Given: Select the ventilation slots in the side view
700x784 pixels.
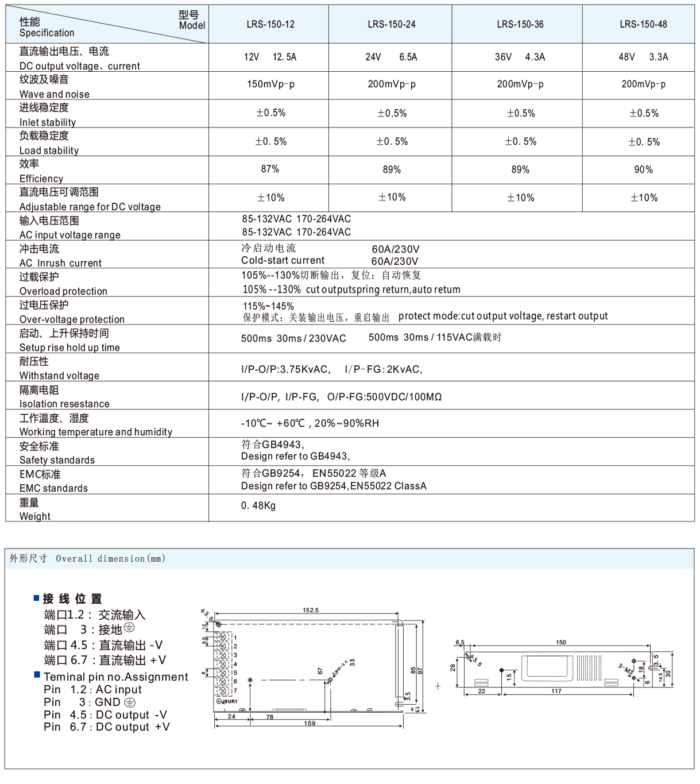Looking at the screenshot, I should [x=589, y=667].
